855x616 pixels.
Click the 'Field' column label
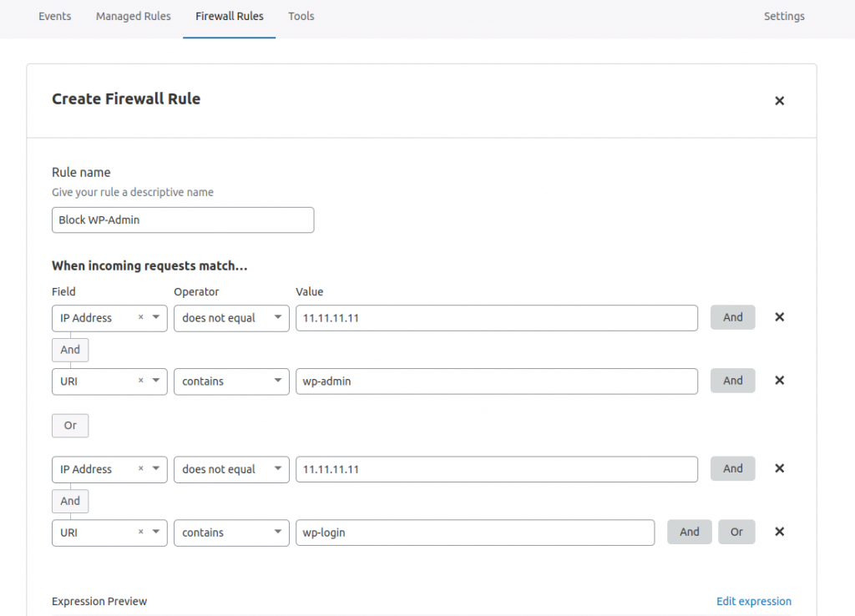coord(63,291)
